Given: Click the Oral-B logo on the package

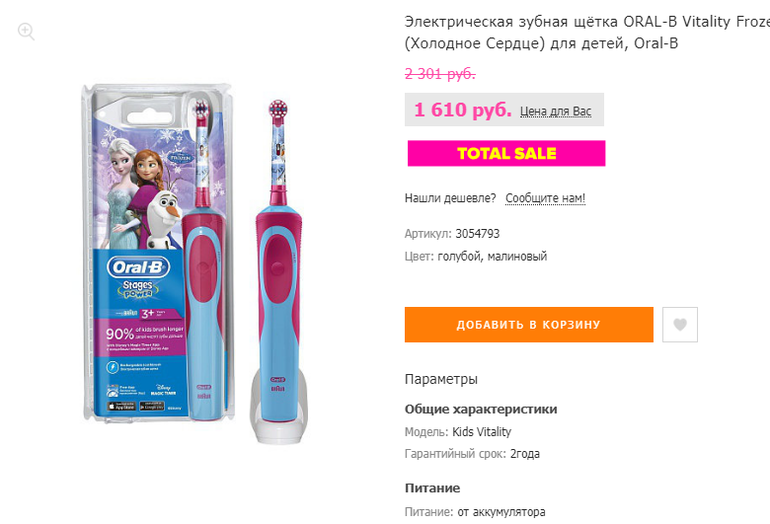Looking at the screenshot, I should coord(138,267).
